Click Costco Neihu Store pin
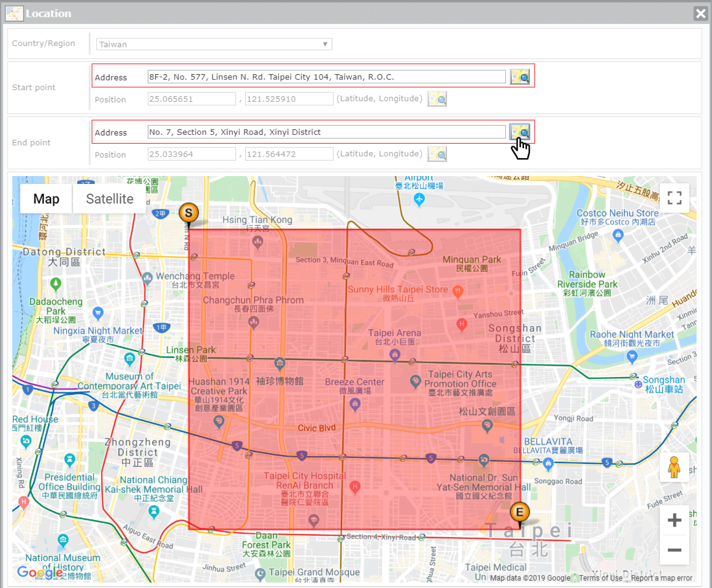 pyautogui.click(x=618, y=235)
